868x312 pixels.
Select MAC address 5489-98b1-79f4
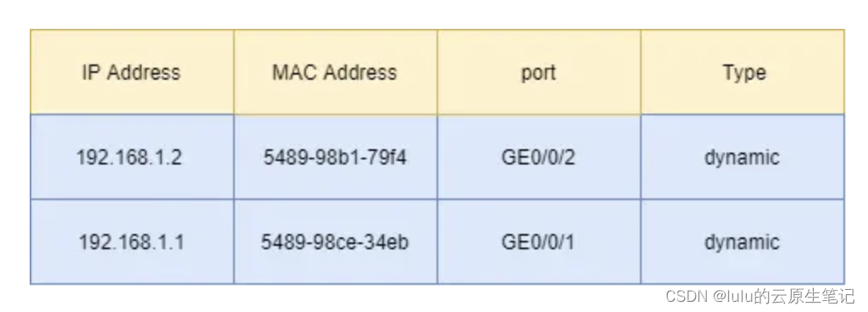pyautogui.click(x=336, y=157)
